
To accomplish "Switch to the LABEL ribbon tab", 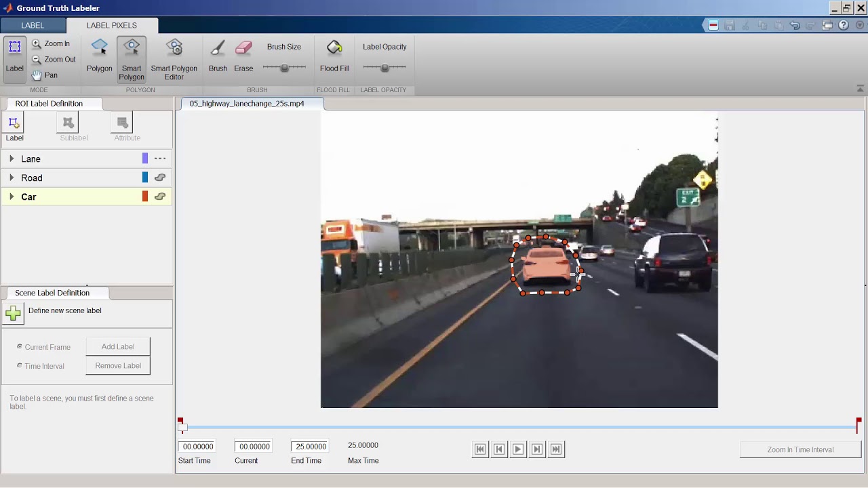I will (33, 25).
